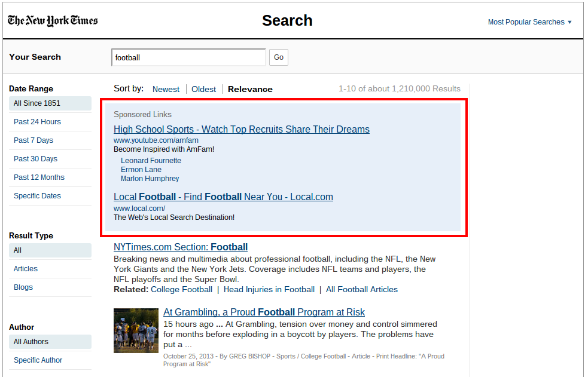Click www.local.com/ URL
This screenshot has height=377, width=588.
coord(139,209)
